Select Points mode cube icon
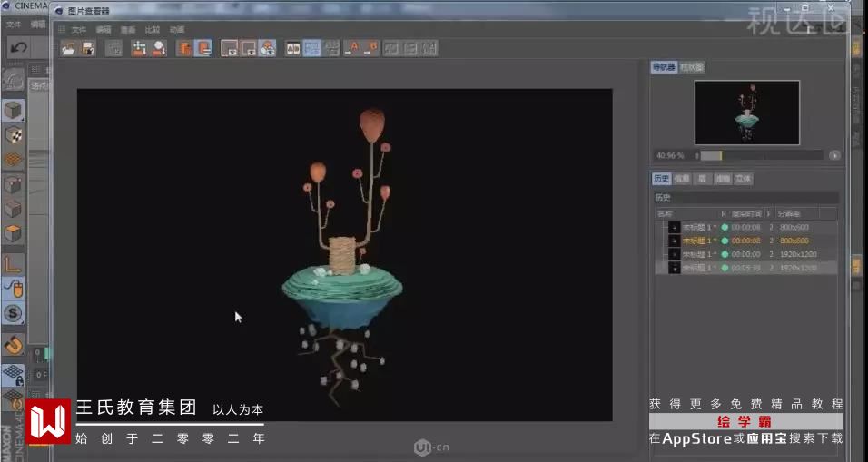 click(13, 185)
